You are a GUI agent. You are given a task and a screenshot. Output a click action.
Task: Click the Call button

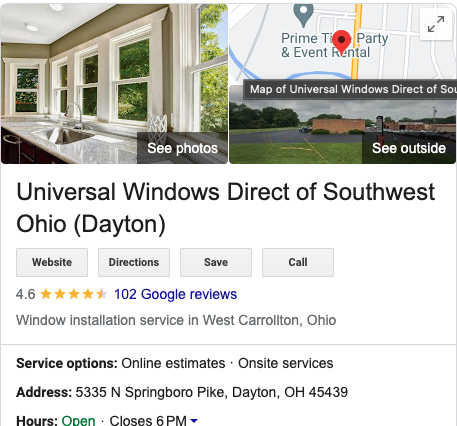[x=298, y=262]
